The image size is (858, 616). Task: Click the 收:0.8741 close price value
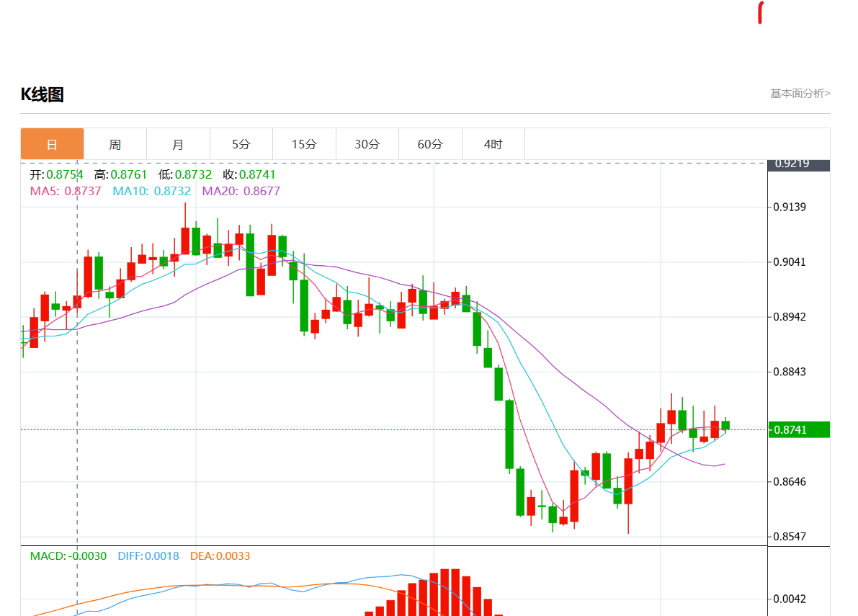pyautogui.click(x=249, y=174)
